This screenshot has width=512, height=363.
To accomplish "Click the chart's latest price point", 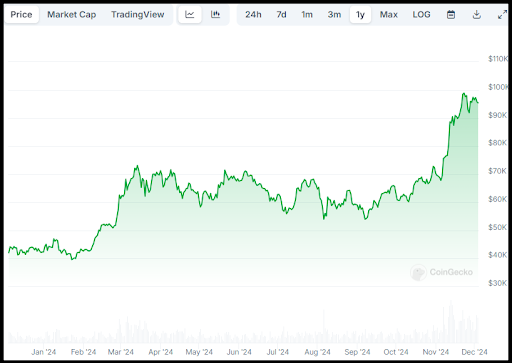I will tap(478, 103).
